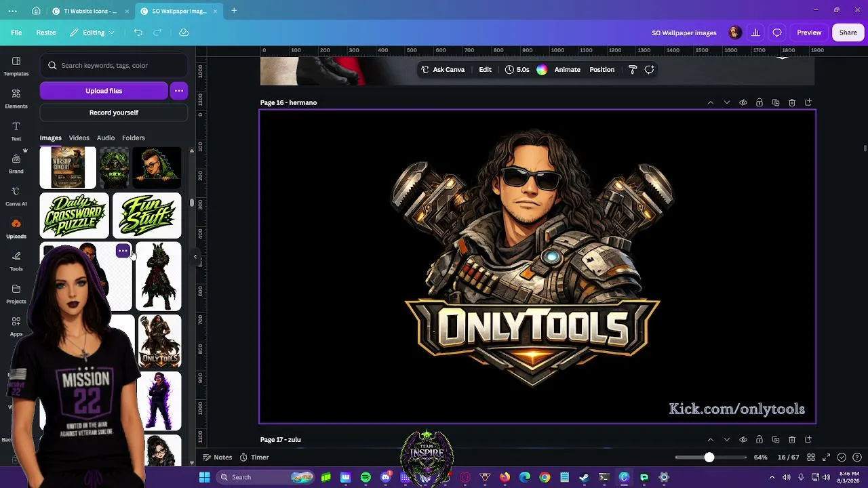Hide Page 17 - zulu

(x=743, y=439)
